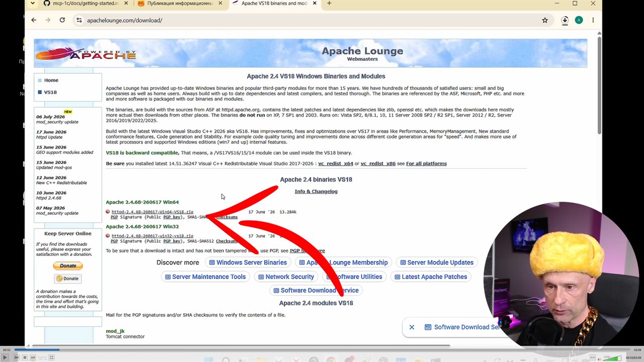Click the yellow PayPal Donate button
Viewport: 644px width, 362px height.
pyautogui.click(x=68, y=265)
